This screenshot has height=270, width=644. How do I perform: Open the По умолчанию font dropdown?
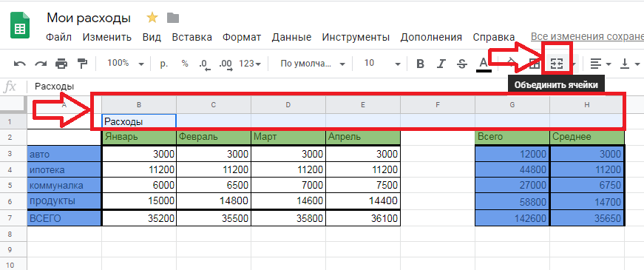tap(313, 64)
